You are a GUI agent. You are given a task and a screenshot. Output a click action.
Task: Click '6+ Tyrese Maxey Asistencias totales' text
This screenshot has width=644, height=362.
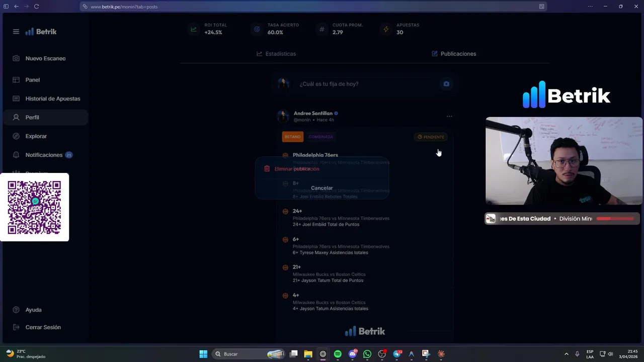tap(331, 252)
